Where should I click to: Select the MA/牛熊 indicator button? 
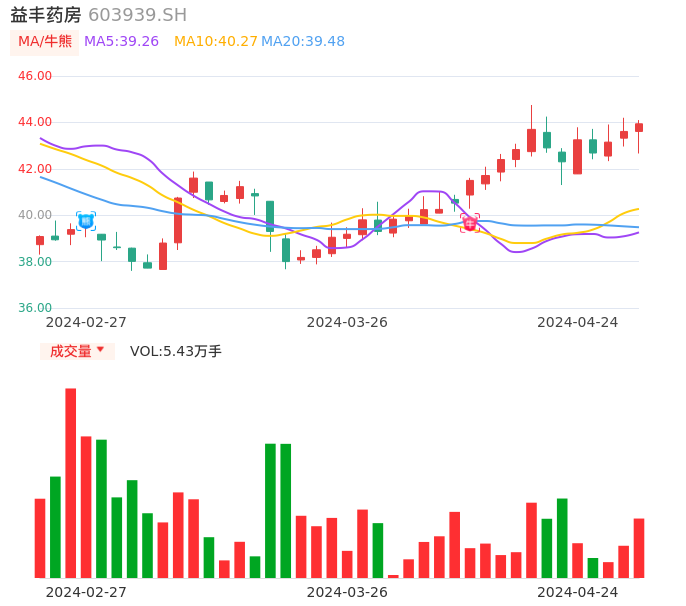(45, 42)
